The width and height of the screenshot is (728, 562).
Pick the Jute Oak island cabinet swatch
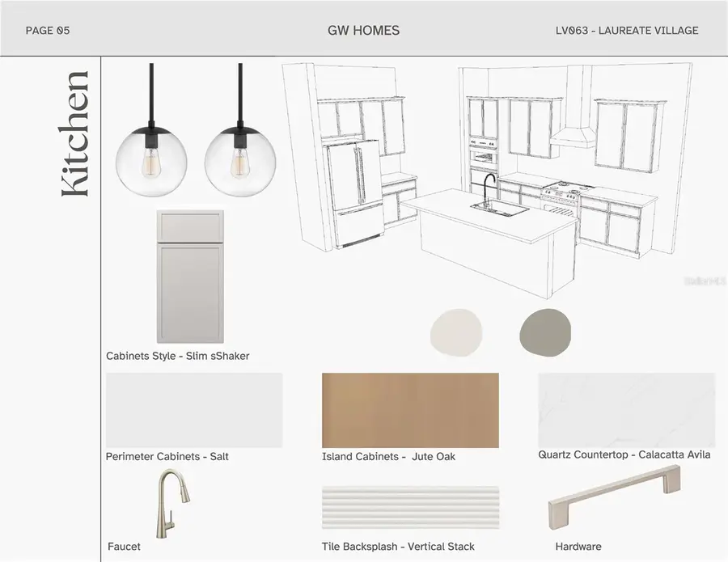point(410,410)
